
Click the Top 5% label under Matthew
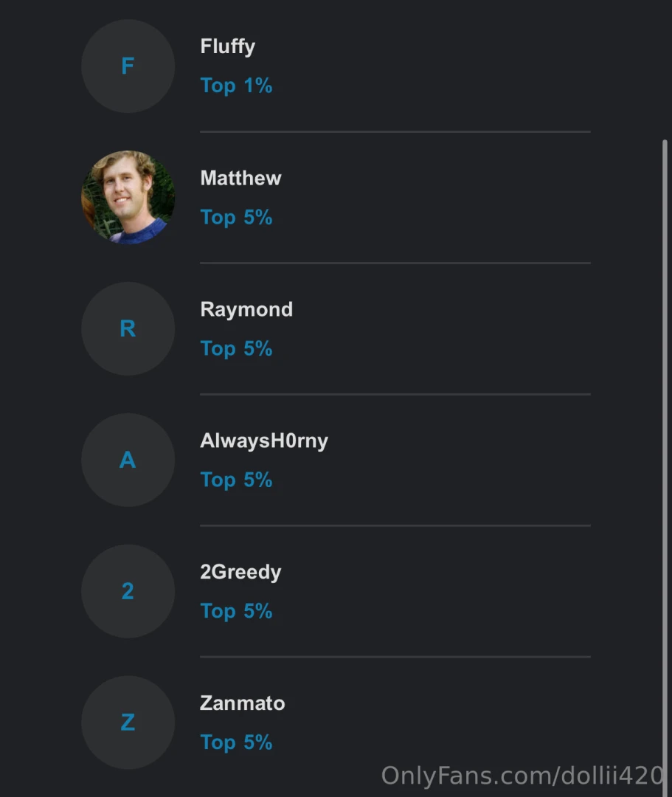[x=236, y=217]
